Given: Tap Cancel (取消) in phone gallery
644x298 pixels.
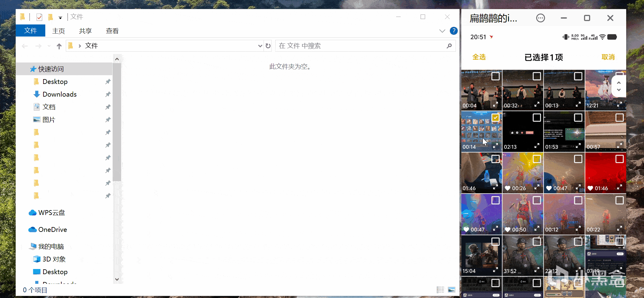Looking at the screenshot, I should 608,57.
